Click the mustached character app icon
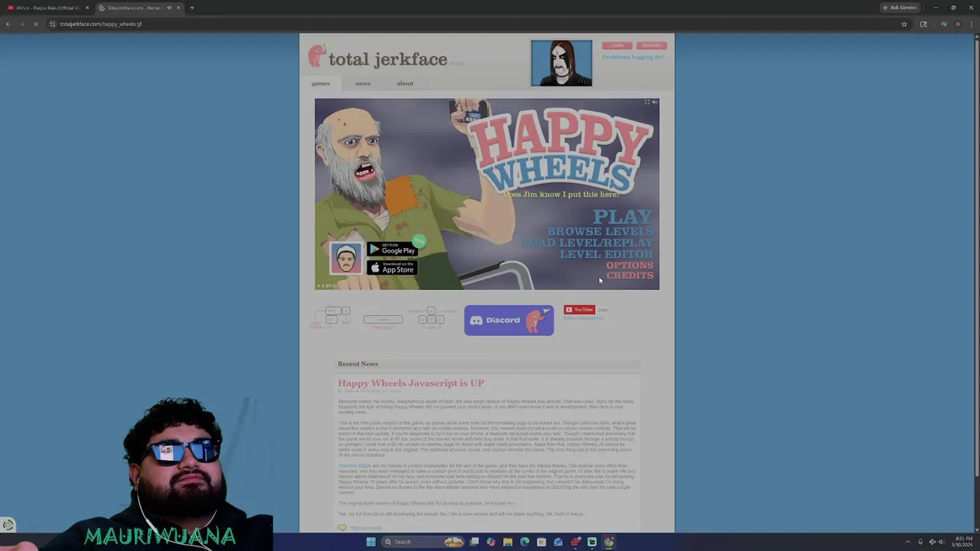This screenshot has width=980, height=551. point(345,259)
